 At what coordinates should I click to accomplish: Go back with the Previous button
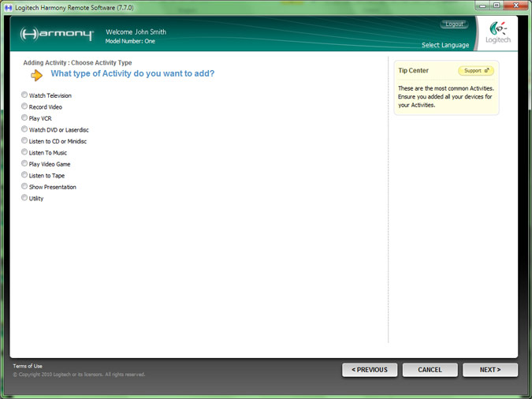click(x=370, y=370)
